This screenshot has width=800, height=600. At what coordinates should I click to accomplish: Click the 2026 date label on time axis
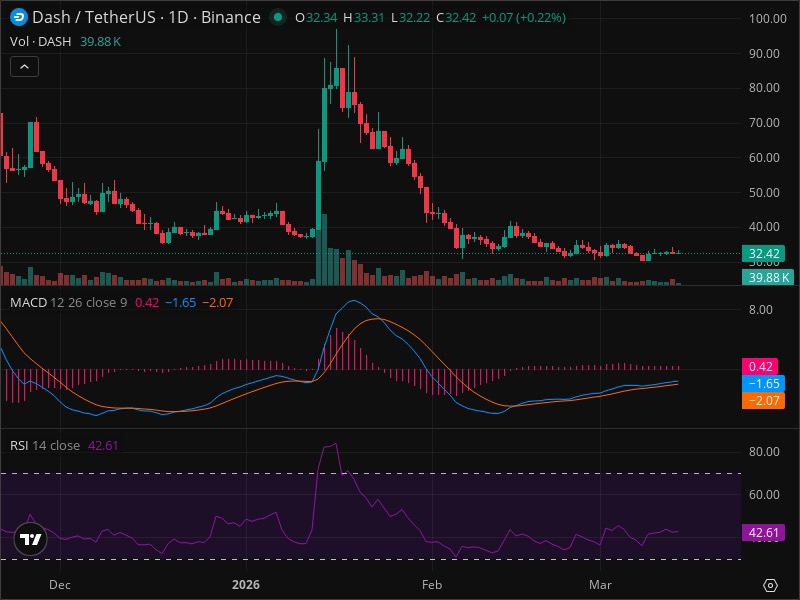pyautogui.click(x=245, y=585)
